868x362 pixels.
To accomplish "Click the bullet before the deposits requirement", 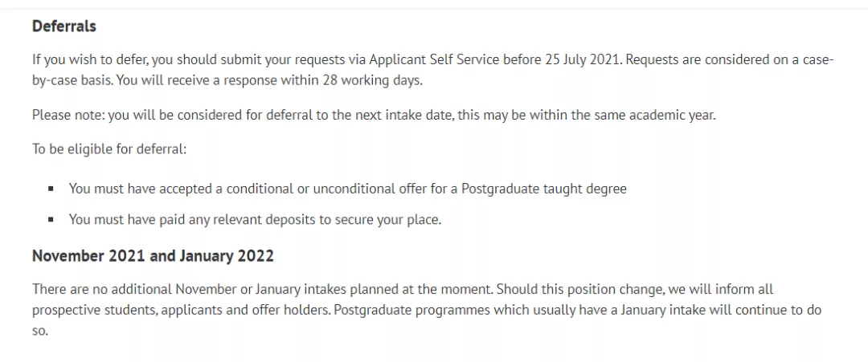I will 51,220.
